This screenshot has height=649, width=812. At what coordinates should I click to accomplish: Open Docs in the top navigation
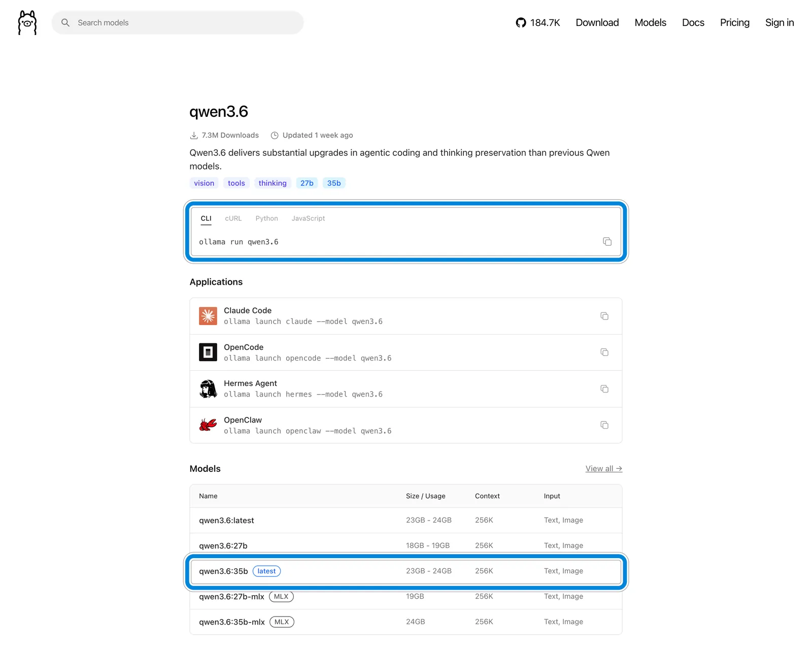(693, 23)
